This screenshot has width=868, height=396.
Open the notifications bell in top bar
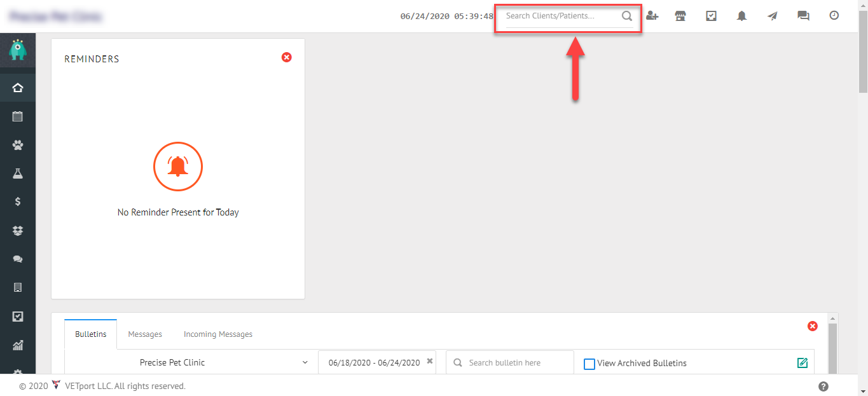point(741,16)
